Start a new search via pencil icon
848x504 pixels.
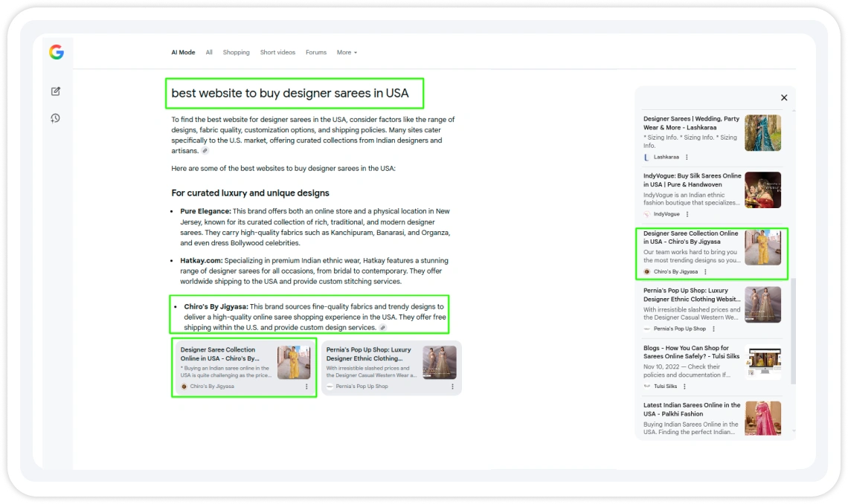[56, 91]
